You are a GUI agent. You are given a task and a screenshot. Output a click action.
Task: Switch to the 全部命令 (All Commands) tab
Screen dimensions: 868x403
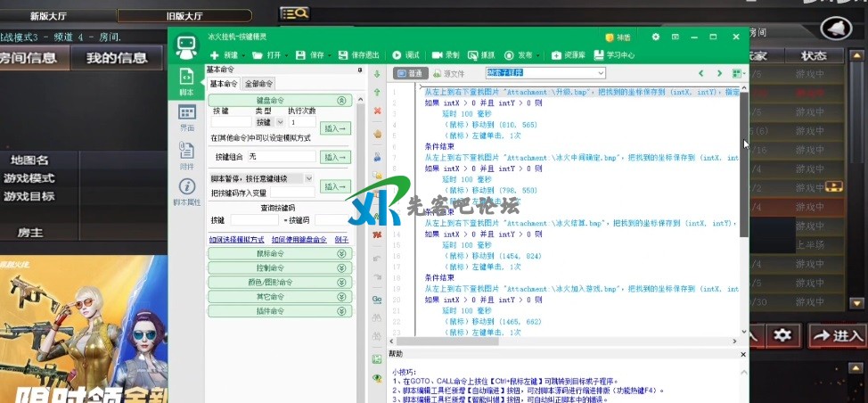click(259, 84)
